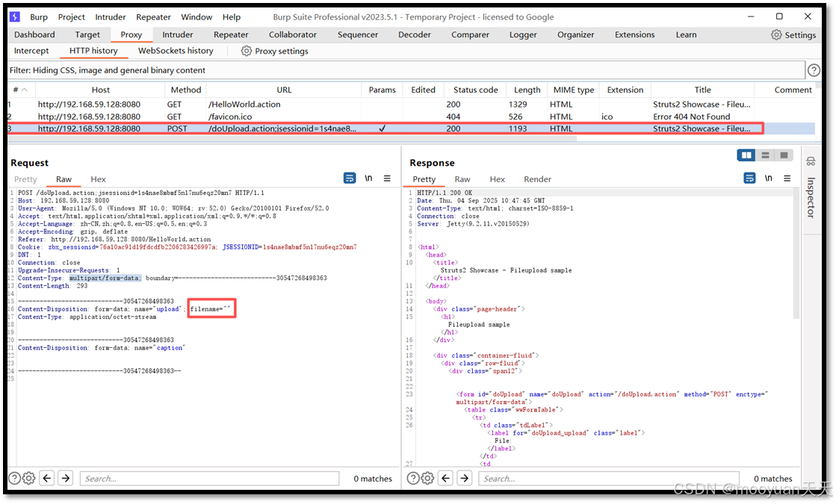This screenshot has height=504, width=836.
Task: Sort history by Length column
Action: coord(527,90)
